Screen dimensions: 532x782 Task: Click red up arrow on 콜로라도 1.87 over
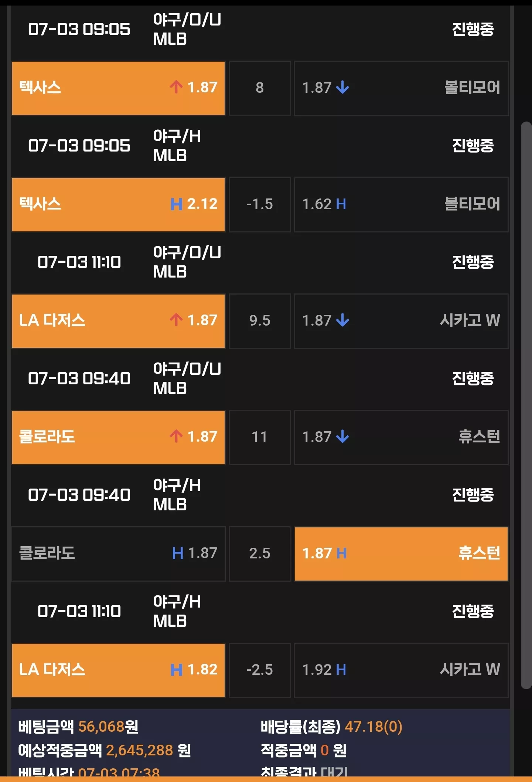(x=176, y=436)
